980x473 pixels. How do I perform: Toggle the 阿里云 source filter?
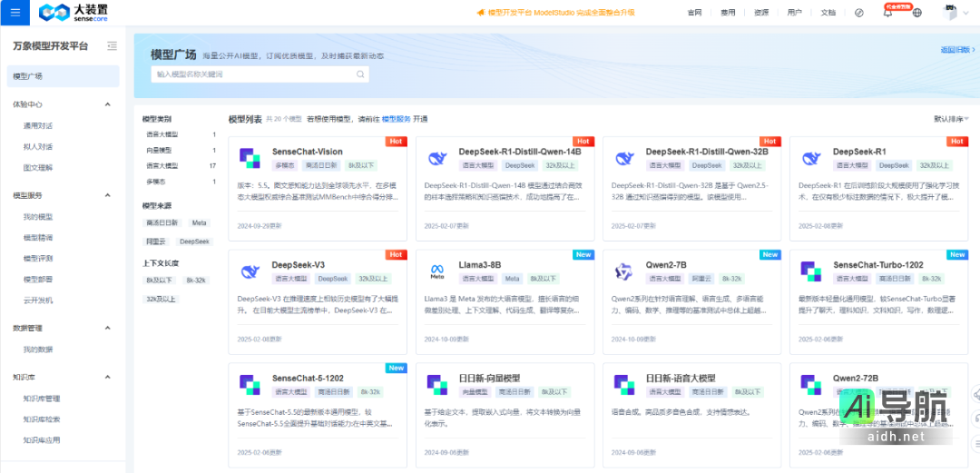click(156, 241)
